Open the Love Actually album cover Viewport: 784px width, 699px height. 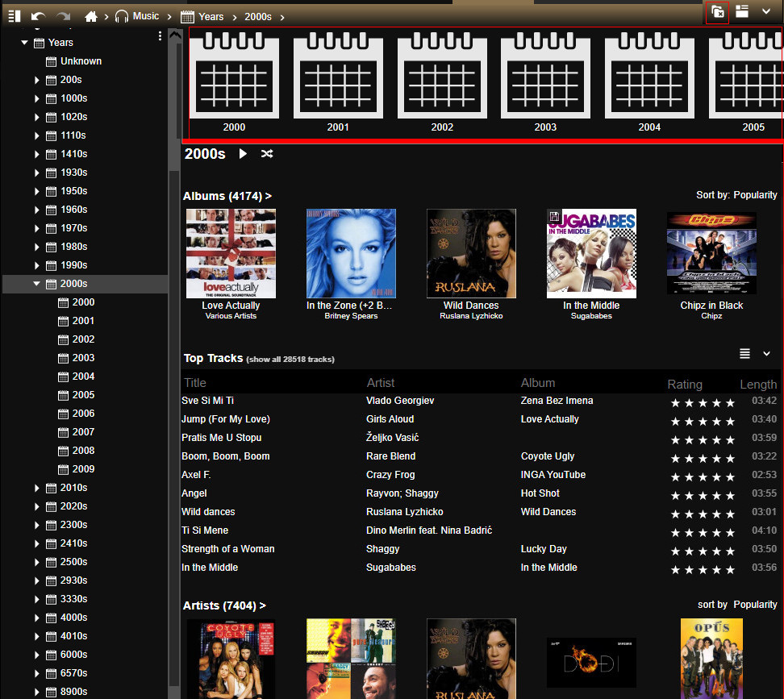(x=231, y=253)
